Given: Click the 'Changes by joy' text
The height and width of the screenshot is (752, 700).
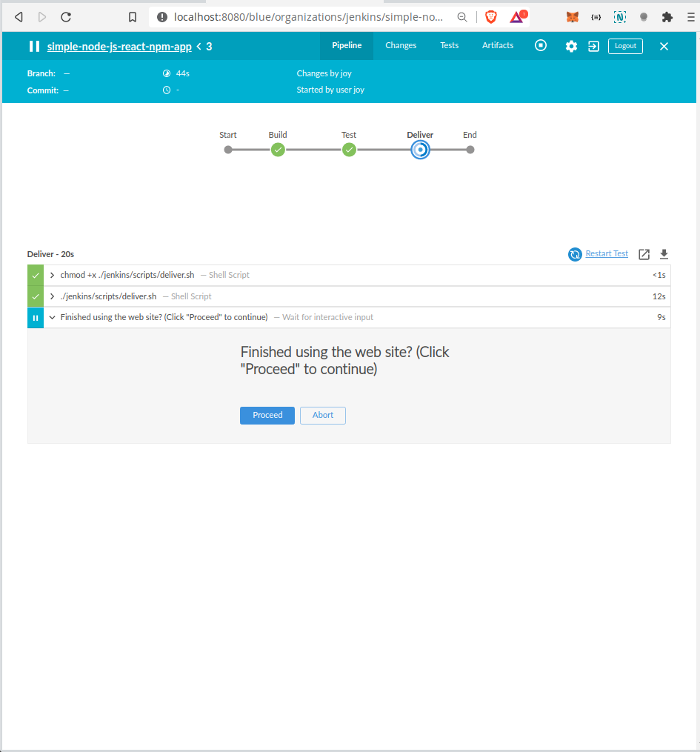Looking at the screenshot, I should (x=324, y=73).
